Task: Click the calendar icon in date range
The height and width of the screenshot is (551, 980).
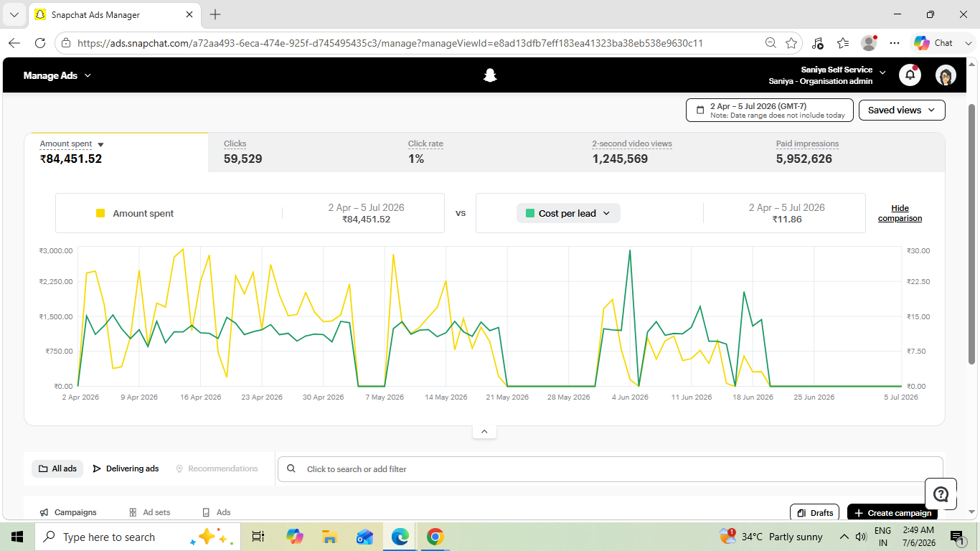Action: tap(699, 110)
